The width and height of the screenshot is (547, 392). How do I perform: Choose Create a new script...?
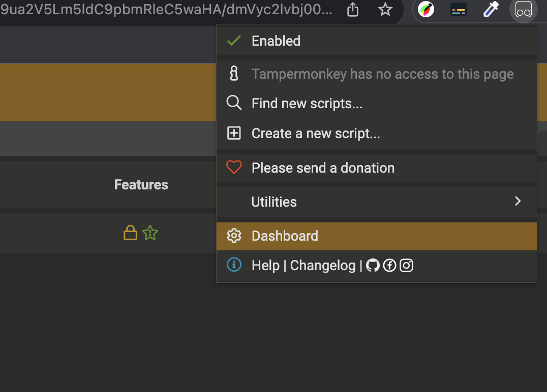(376, 134)
